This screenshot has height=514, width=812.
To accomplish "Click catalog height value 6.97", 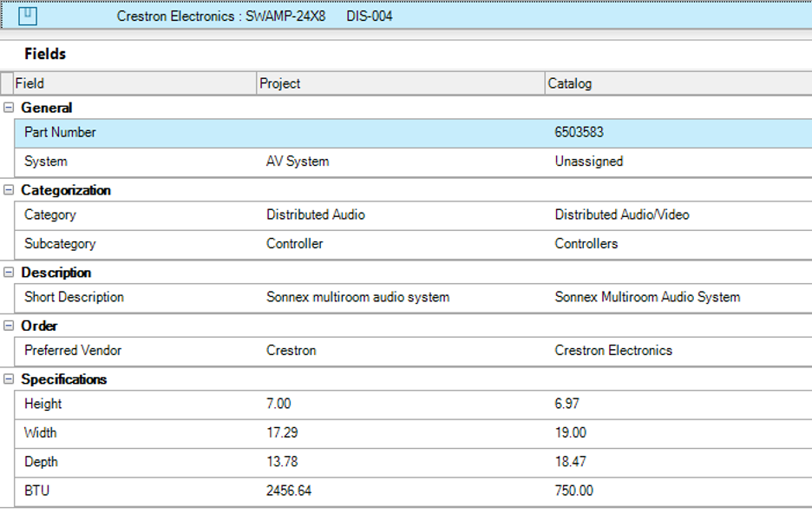I will tap(567, 404).
